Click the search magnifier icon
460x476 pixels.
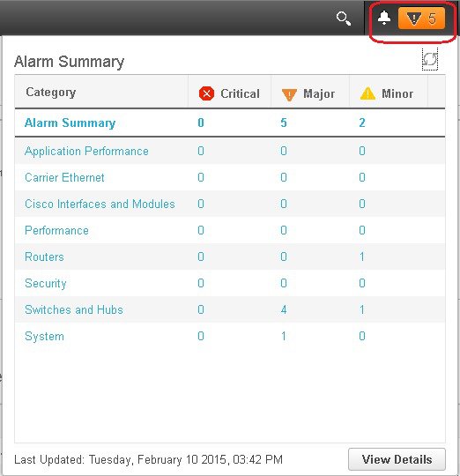click(x=344, y=19)
